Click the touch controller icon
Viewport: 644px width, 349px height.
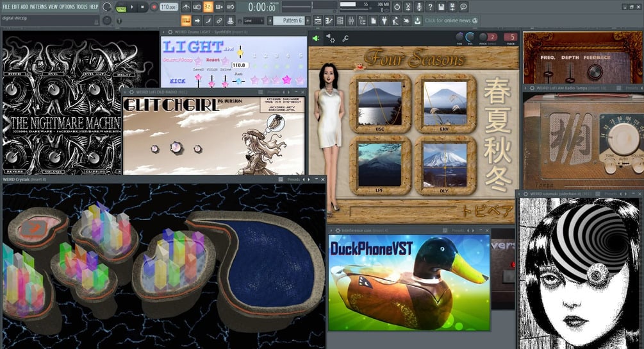(406, 21)
